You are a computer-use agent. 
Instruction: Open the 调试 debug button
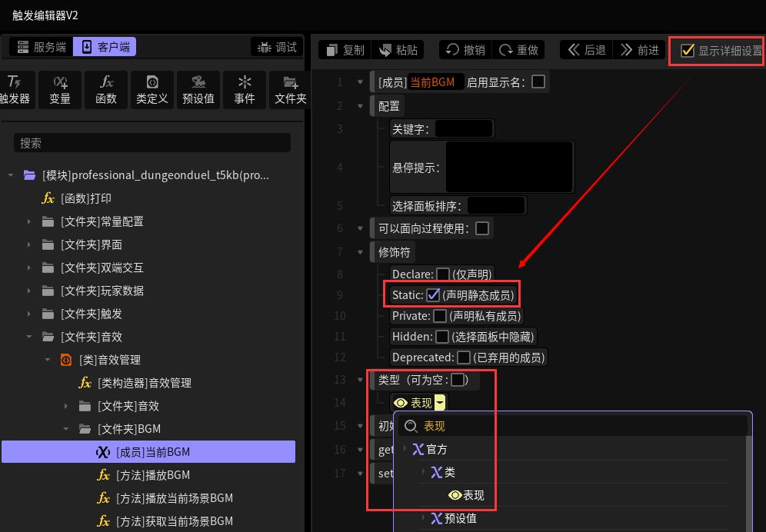click(x=277, y=47)
